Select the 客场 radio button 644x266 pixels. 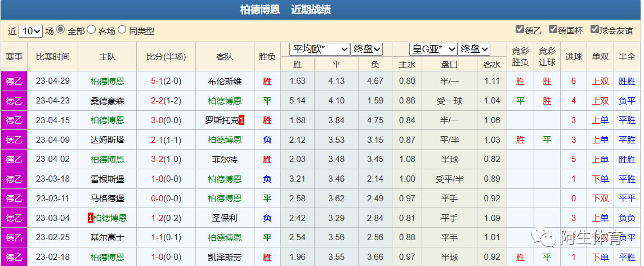[x=91, y=30]
